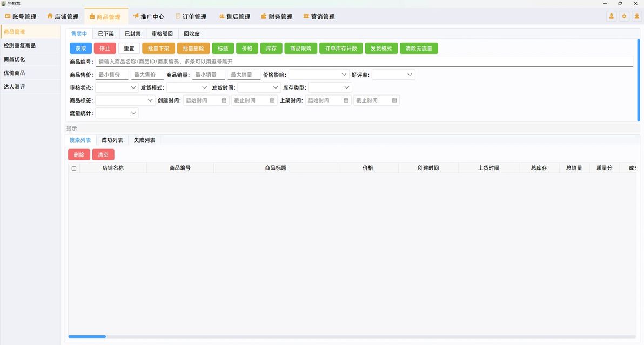
Task: Open calendar icon for 上架时间 起始时间
Action: coord(346,100)
